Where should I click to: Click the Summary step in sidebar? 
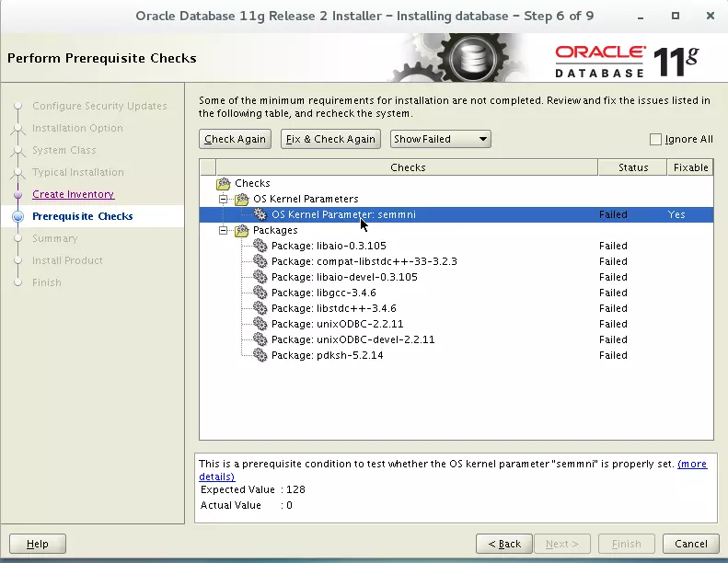coord(55,238)
